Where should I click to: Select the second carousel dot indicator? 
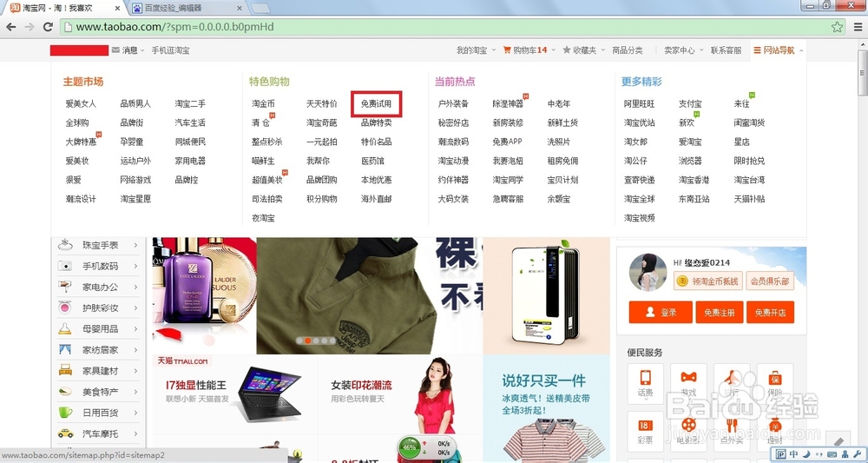(308, 341)
